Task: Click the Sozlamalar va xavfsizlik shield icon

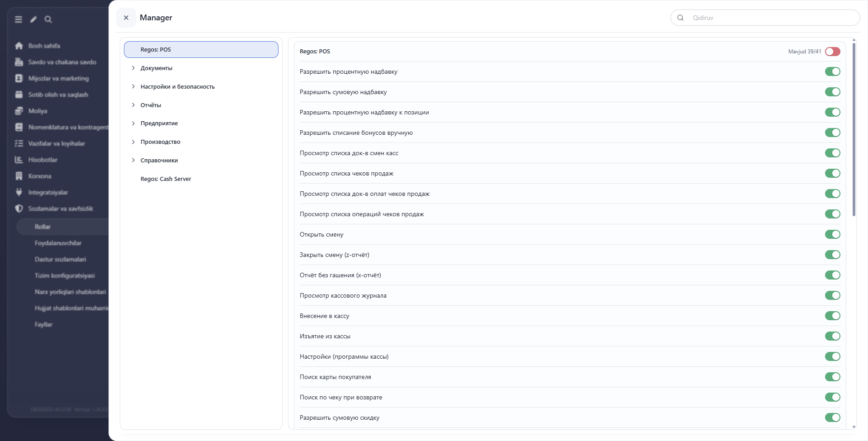Action: click(19, 209)
